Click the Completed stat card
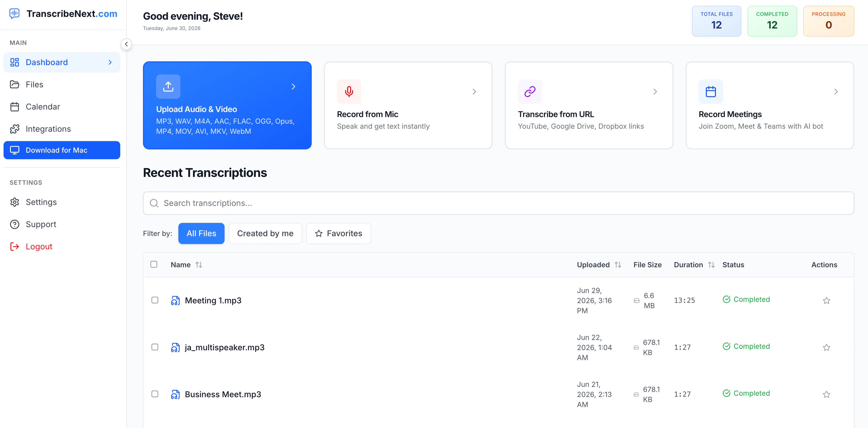The height and width of the screenshot is (428, 868). click(x=772, y=21)
